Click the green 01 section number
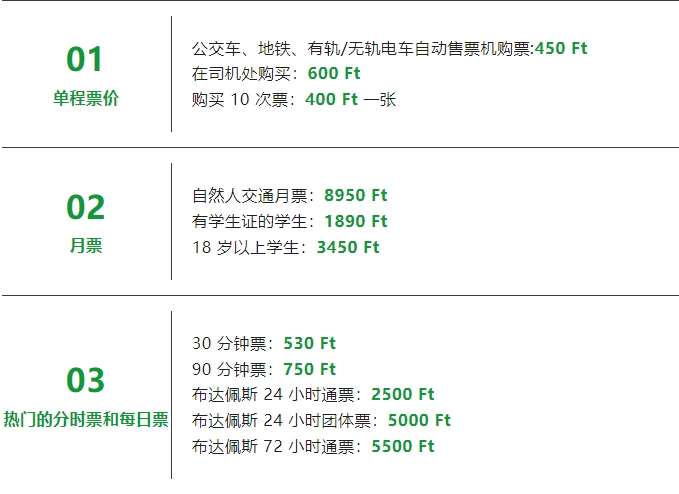 pos(85,59)
